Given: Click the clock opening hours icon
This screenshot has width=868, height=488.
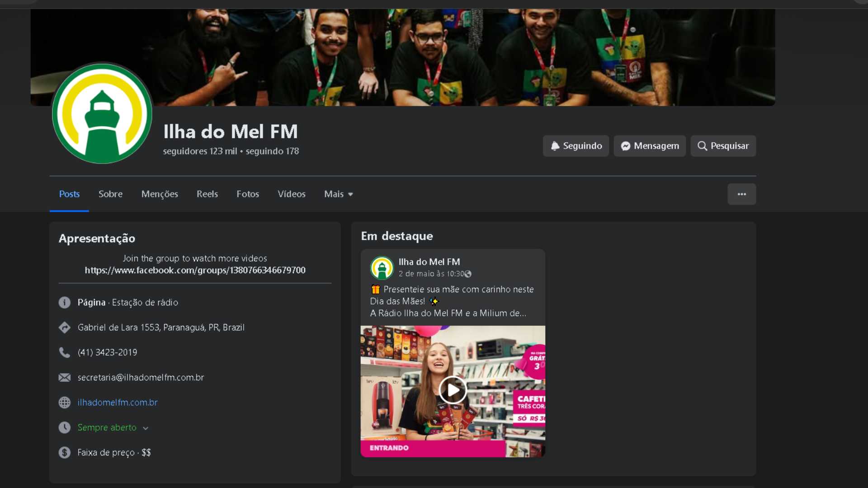Looking at the screenshot, I should point(65,427).
